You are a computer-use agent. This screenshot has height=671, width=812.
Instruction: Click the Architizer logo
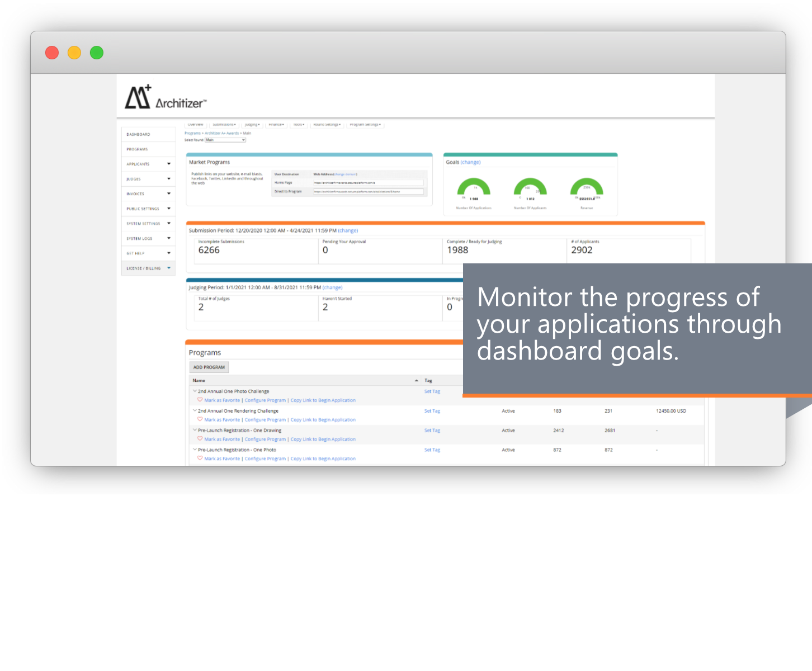click(x=165, y=97)
